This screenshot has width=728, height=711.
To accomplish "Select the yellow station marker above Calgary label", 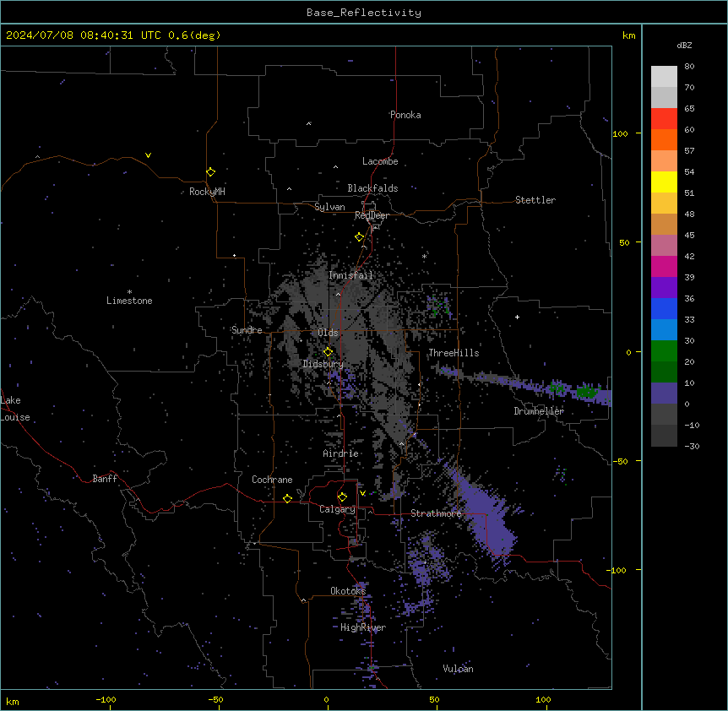I will [x=342, y=497].
